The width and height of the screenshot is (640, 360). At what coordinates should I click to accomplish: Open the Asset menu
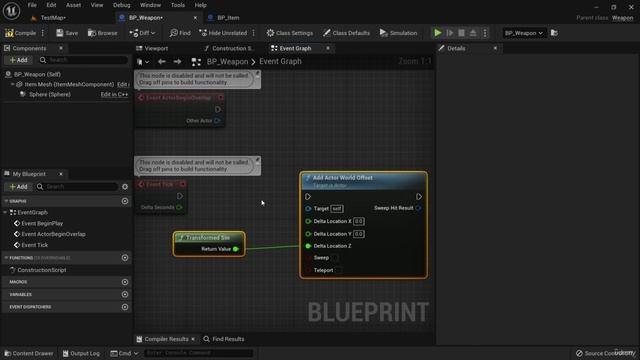73,5
